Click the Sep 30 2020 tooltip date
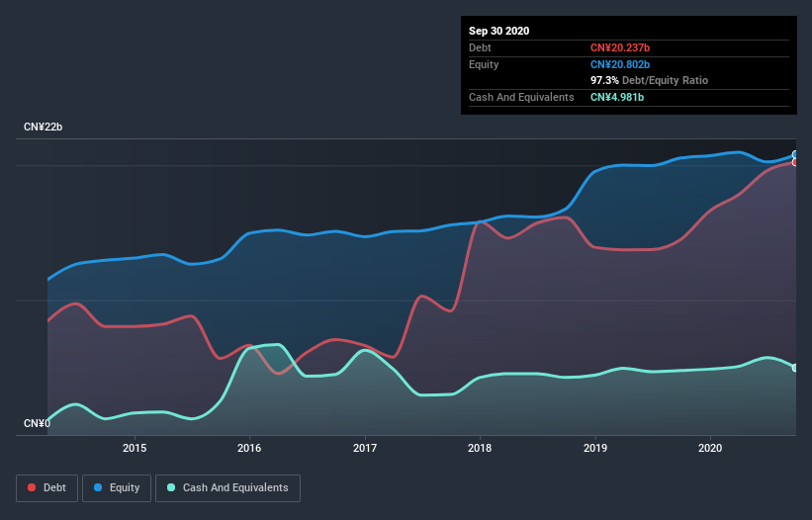This screenshot has width=812, height=520. click(x=499, y=31)
